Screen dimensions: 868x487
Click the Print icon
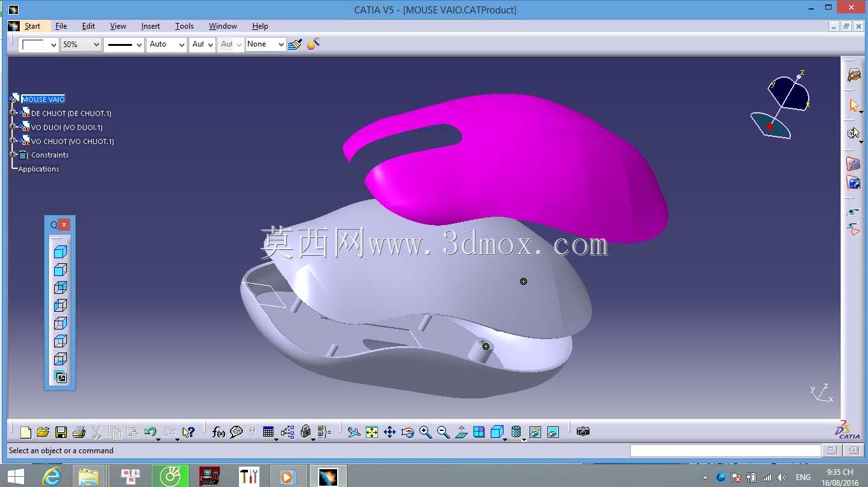click(x=79, y=432)
